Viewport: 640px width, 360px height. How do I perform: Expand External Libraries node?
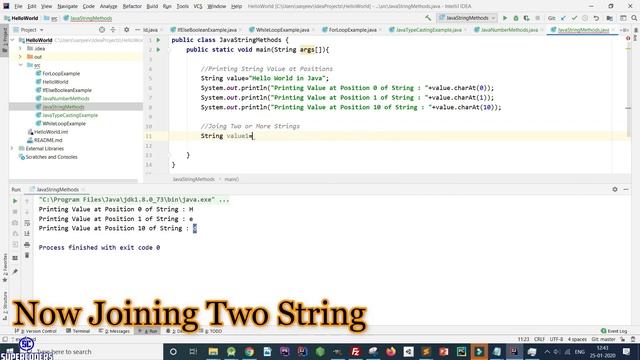[13, 149]
